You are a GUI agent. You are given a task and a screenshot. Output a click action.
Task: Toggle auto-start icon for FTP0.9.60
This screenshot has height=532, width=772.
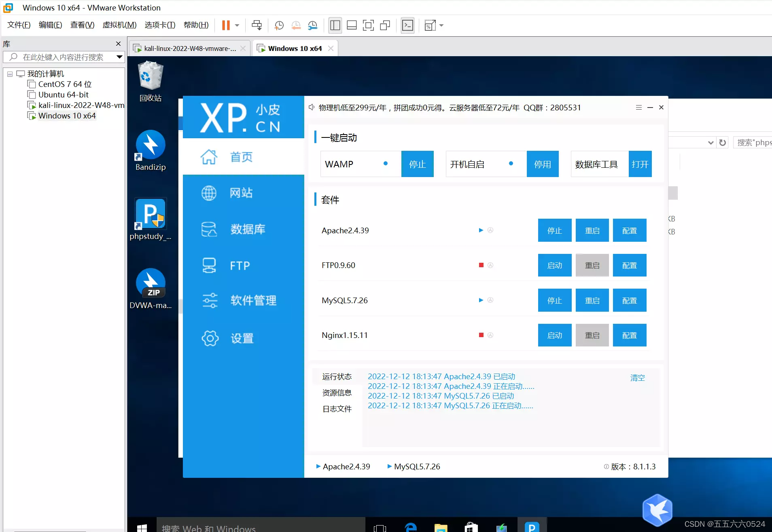[x=490, y=265]
